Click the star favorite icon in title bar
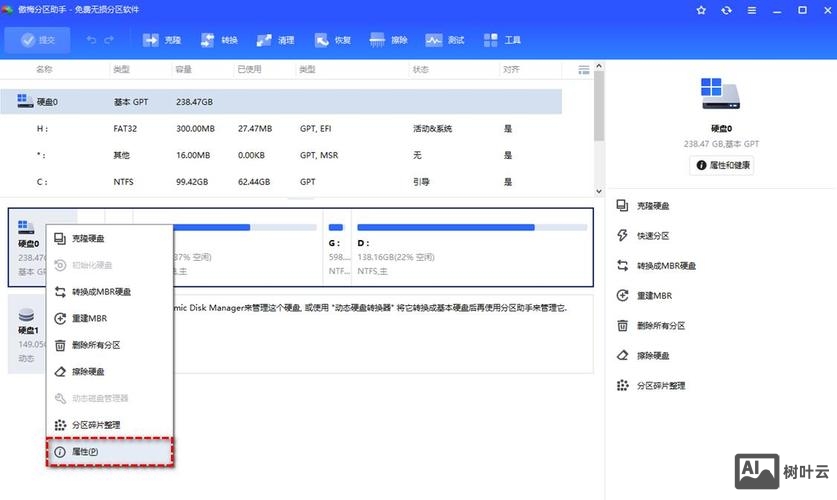The width and height of the screenshot is (837, 500). (x=701, y=10)
